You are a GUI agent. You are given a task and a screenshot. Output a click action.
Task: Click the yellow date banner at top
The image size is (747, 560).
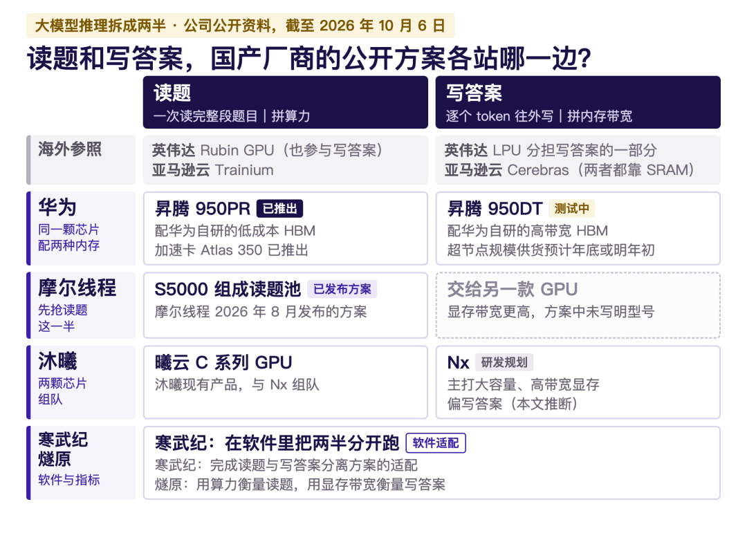[241, 26]
